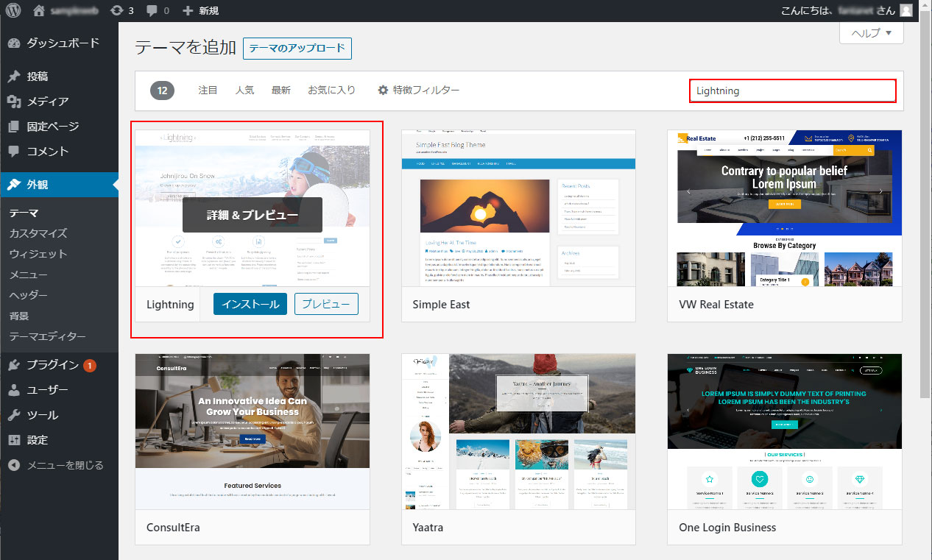Click the theme count badge 12
The width and height of the screenshot is (932, 560).
pos(163,91)
